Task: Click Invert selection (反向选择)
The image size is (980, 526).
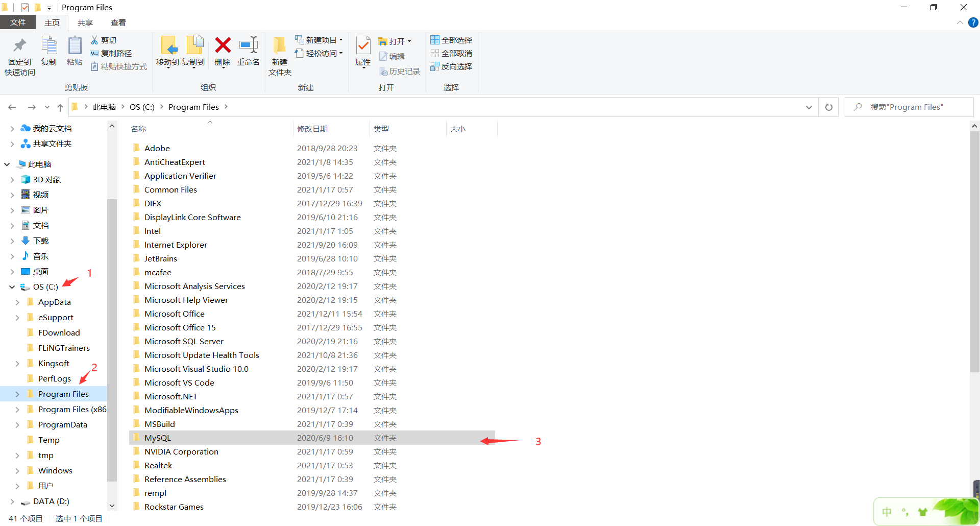Action: pyautogui.click(x=451, y=66)
